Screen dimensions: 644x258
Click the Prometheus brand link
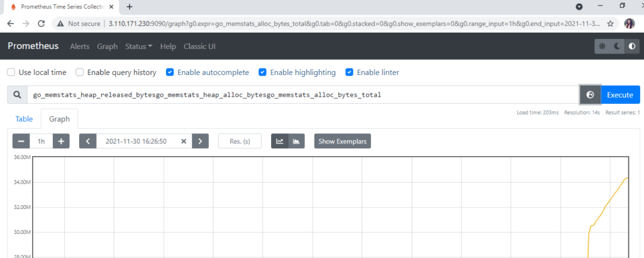coord(33,46)
